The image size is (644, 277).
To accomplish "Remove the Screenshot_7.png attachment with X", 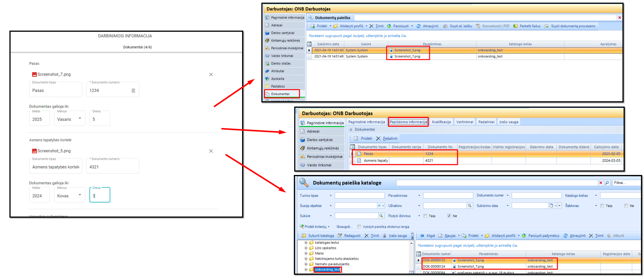I will [x=211, y=74].
